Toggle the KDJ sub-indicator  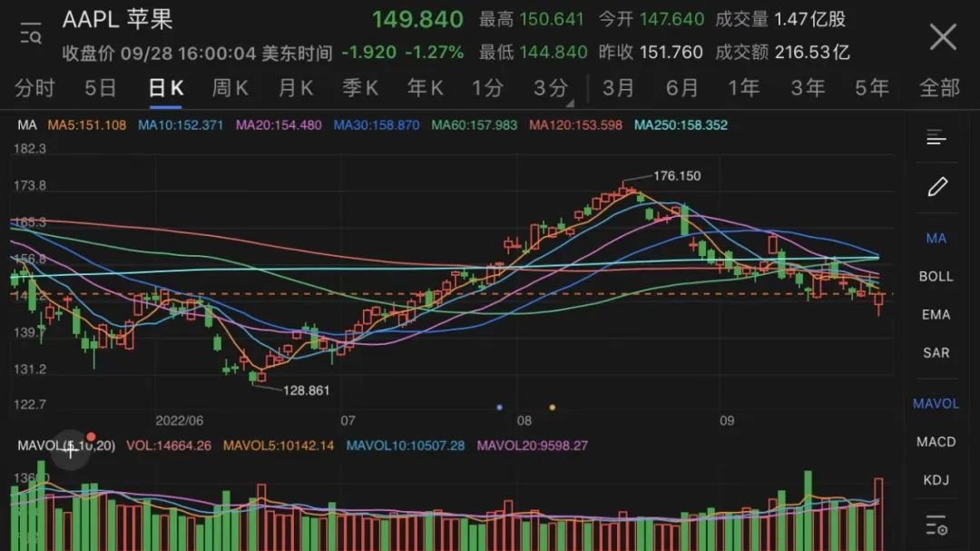click(936, 479)
